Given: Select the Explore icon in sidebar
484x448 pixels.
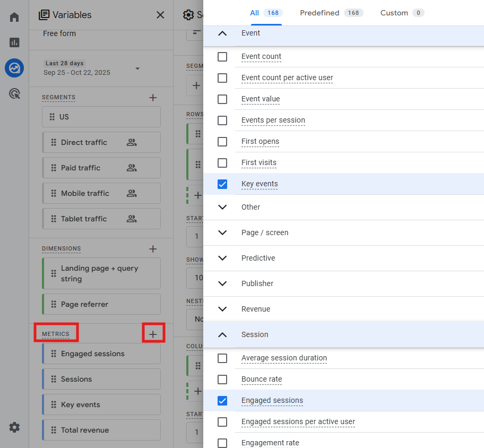Looking at the screenshot, I should (x=14, y=68).
